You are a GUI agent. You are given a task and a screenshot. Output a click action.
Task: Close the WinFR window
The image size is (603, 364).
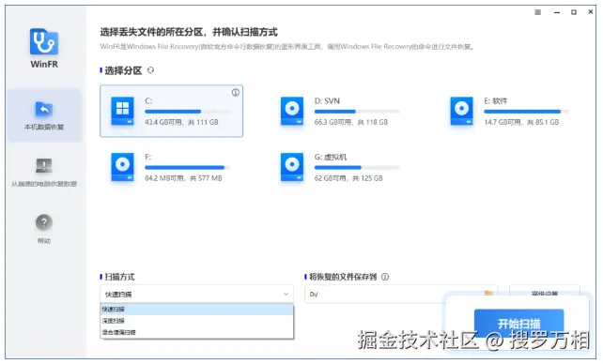(591, 12)
